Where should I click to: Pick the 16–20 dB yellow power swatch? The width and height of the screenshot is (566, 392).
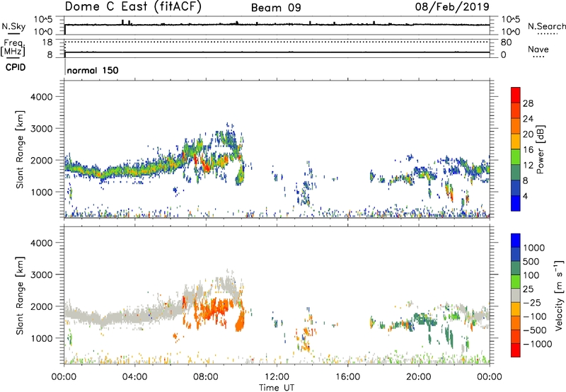click(x=516, y=142)
